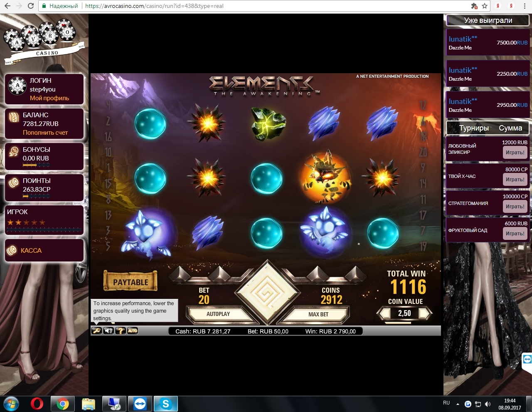The height and width of the screenshot is (412, 532).
Task: Spin the reels with the center diamond button
Action: pos(267,293)
